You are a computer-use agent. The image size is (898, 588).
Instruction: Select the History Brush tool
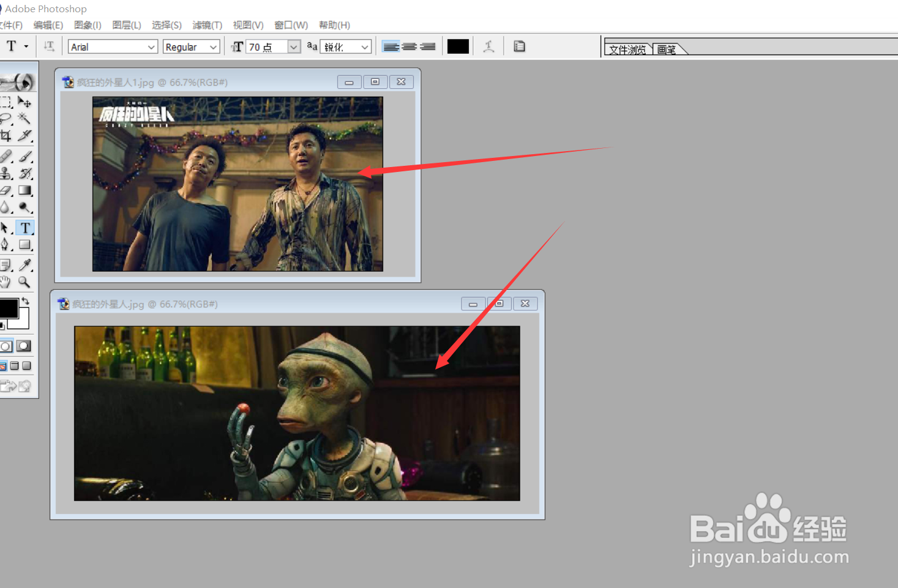[x=24, y=174]
